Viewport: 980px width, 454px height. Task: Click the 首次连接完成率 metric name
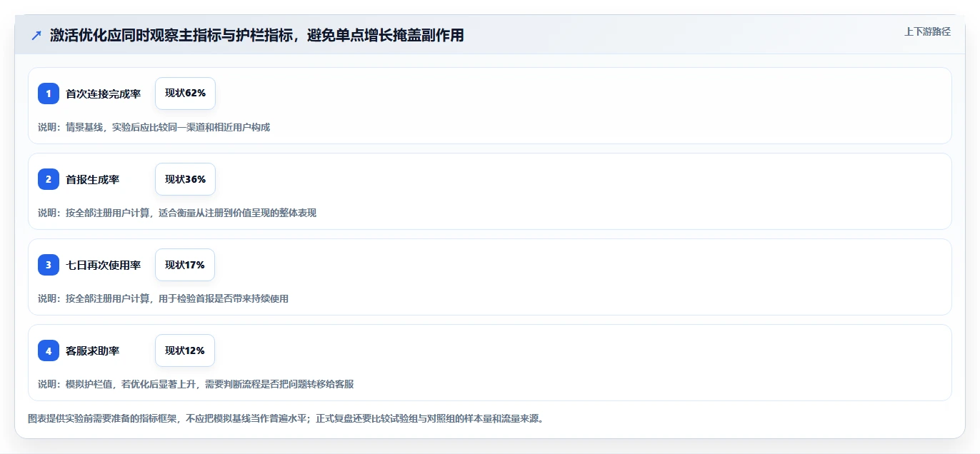103,94
